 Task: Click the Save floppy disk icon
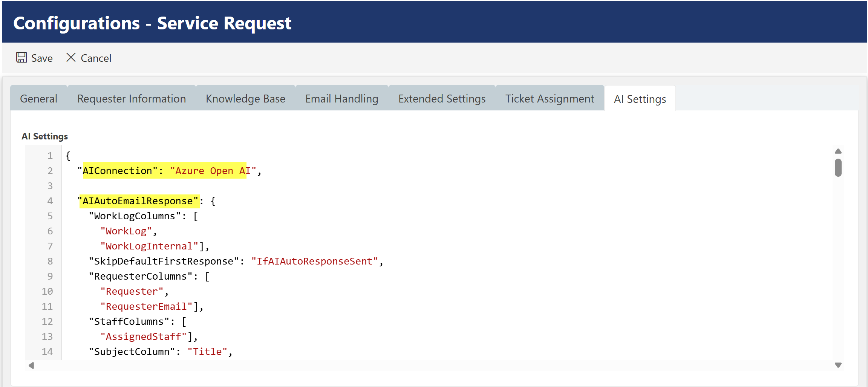[x=21, y=58]
